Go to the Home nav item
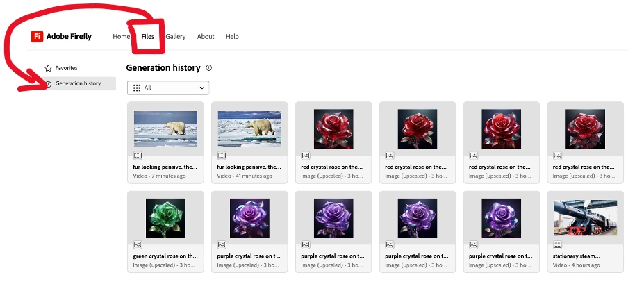The image size is (644, 291). [121, 37]
